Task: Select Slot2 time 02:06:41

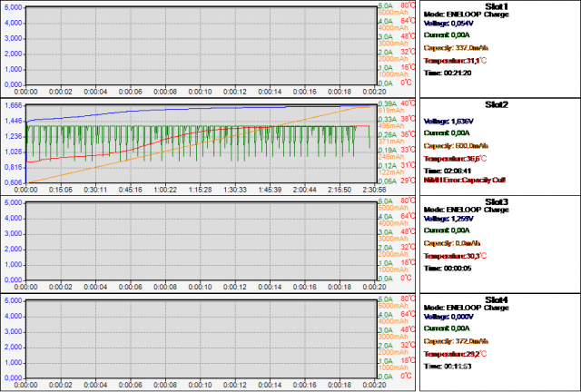Action: [448, 171]
